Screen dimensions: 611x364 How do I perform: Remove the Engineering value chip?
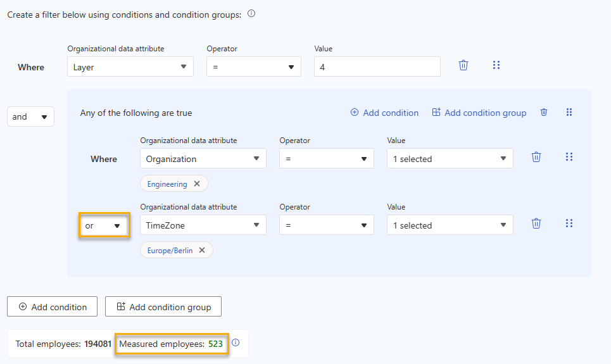click(197, 184)
